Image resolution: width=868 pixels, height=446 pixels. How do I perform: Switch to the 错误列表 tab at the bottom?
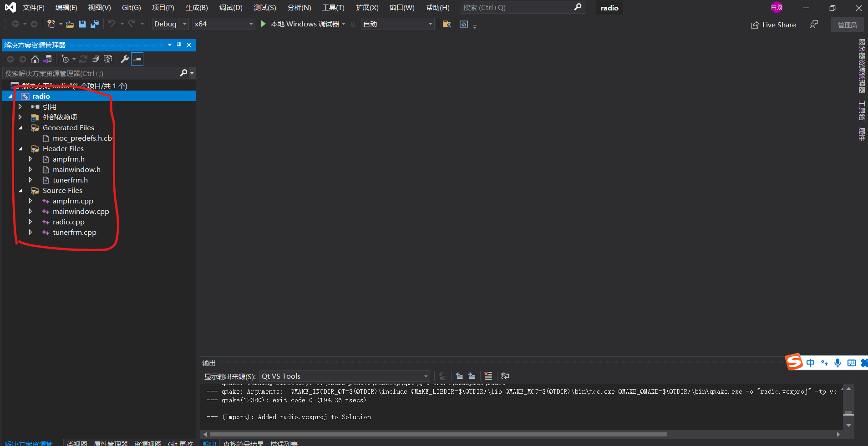pyautogui.click(x=284, y=443)
